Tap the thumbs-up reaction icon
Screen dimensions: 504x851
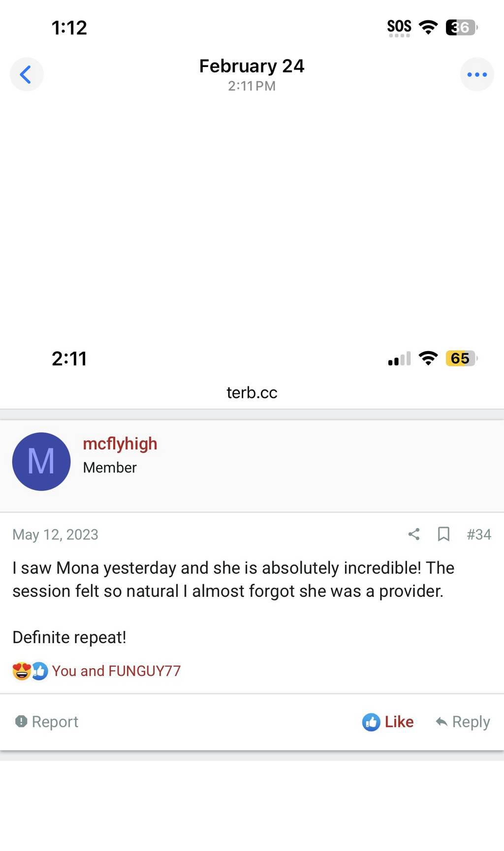(x=40, y=671)
